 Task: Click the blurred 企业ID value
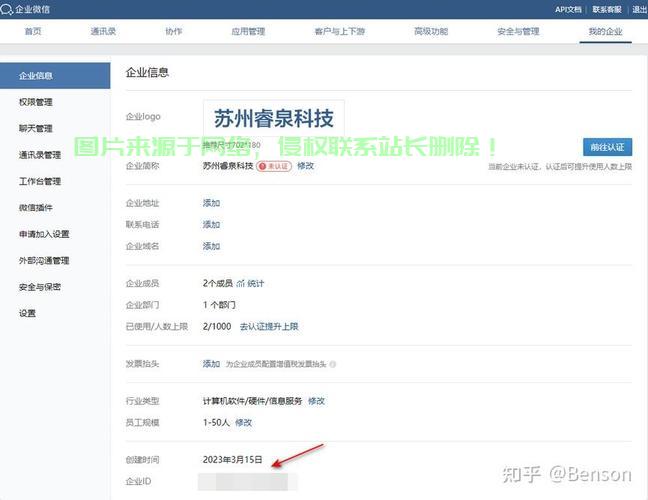pos(247,482)
